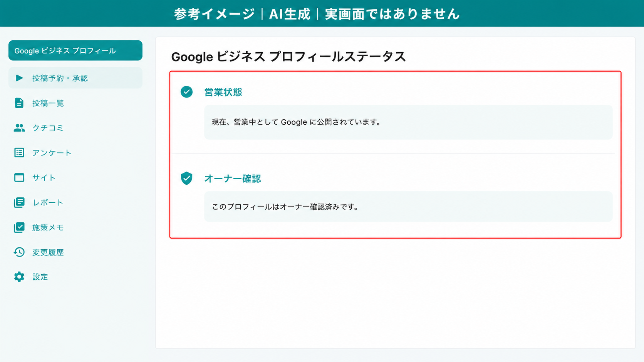Viewport: 644px width, 362px height.
Task: Click the round checkmark icon beside 営業状態
Action: 186,92
